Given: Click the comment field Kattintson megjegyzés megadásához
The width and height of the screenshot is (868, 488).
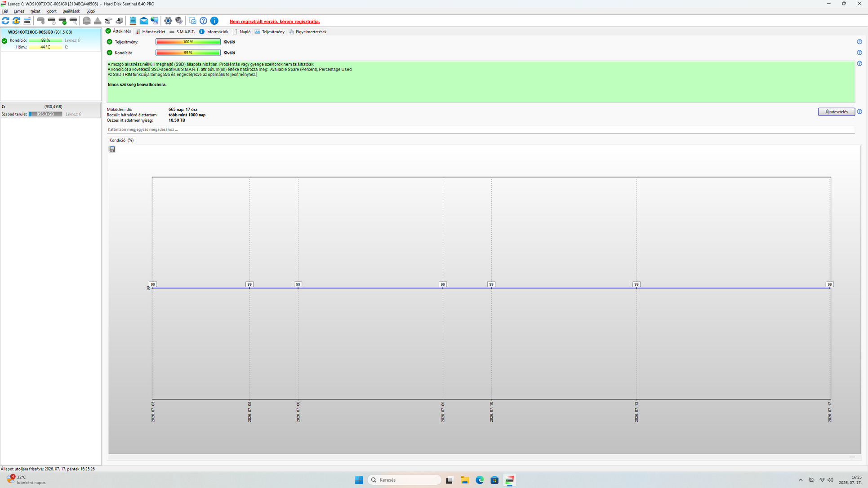Looking at the screenshot, I should tap(481, 129).
